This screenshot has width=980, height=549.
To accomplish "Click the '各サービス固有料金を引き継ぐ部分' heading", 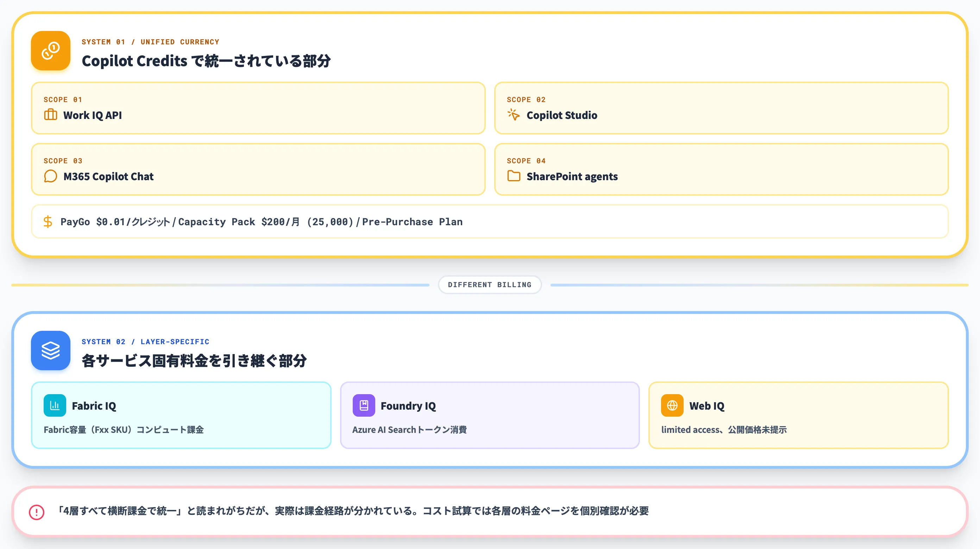I will (x=194, y=361).
